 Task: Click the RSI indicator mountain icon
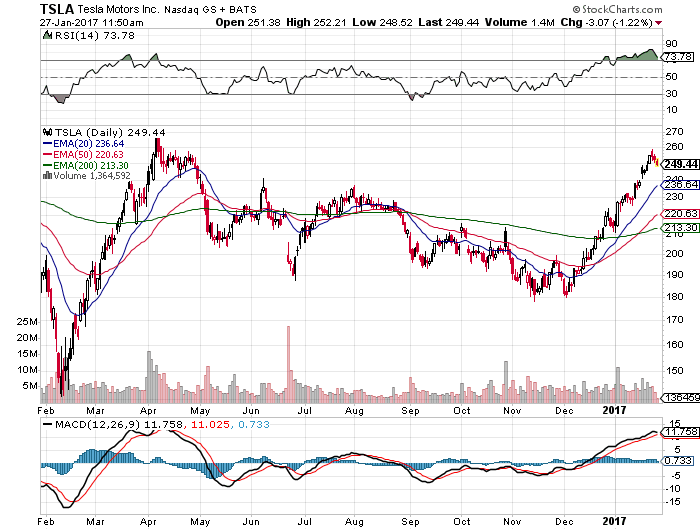(47, 35)
